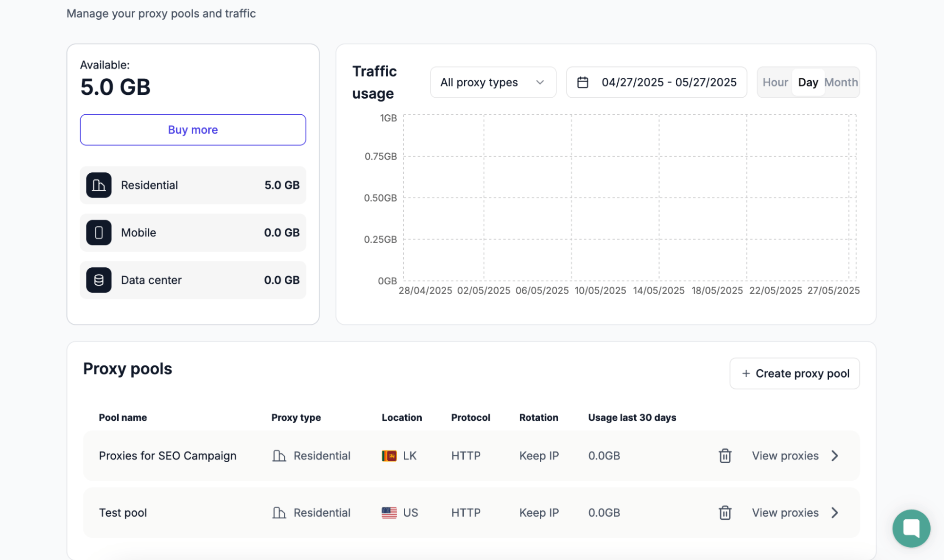Click the Rotation column header
Image resolution: width=944 pixels, height=560 pixels.
[x=539, y=417]
